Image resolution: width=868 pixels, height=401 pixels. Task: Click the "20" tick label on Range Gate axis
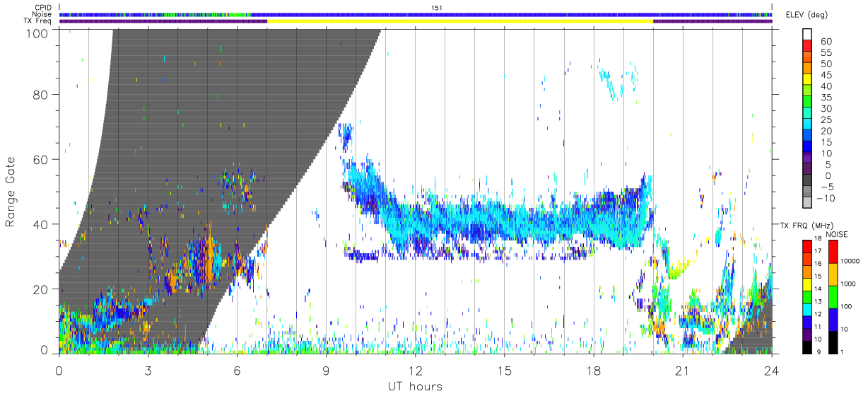point(41,289)
